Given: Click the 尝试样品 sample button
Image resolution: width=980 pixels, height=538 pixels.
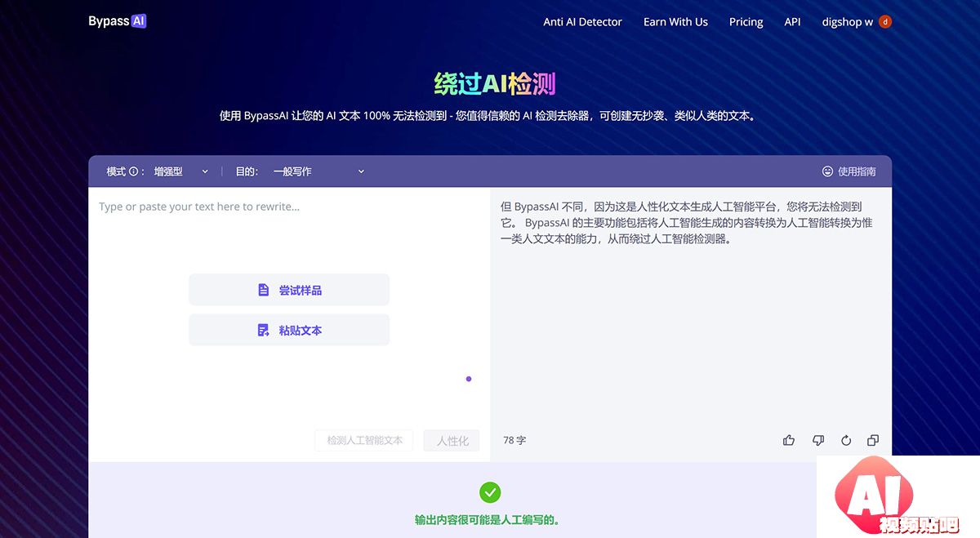Looking at the screenshot, I should 289,290.
